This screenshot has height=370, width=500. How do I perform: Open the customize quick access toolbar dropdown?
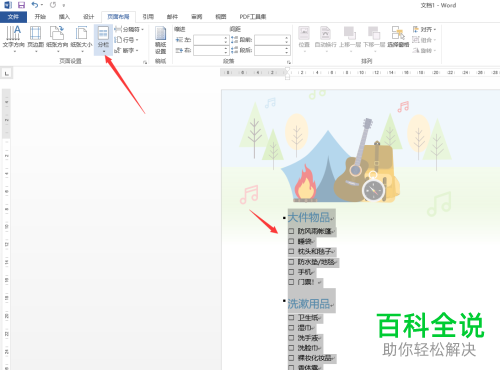click(x=63, y=5)
